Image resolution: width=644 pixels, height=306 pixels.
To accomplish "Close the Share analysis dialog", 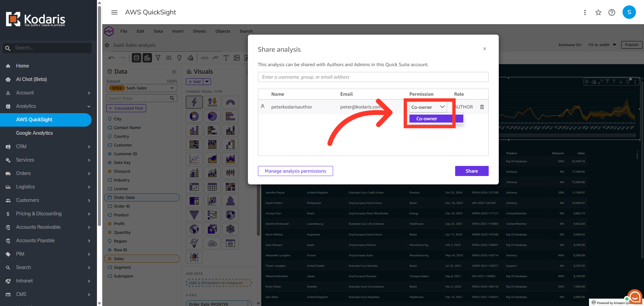I will coord(485,49).
